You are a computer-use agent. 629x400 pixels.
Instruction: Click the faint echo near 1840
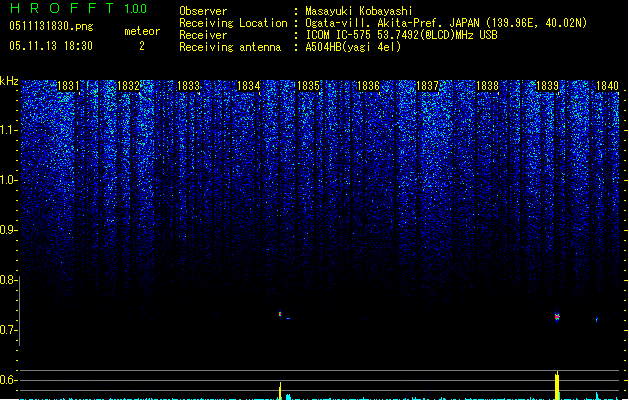(x=597, y=320)
